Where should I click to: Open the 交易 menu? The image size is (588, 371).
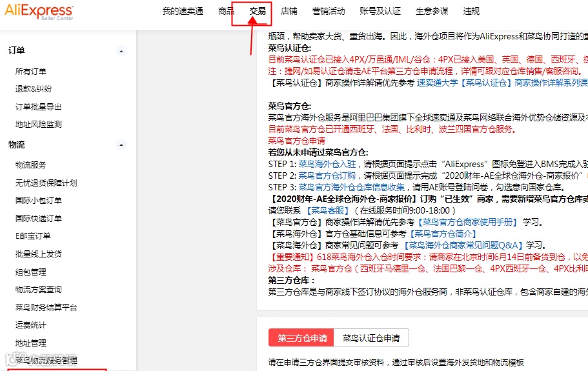[258, 11]
